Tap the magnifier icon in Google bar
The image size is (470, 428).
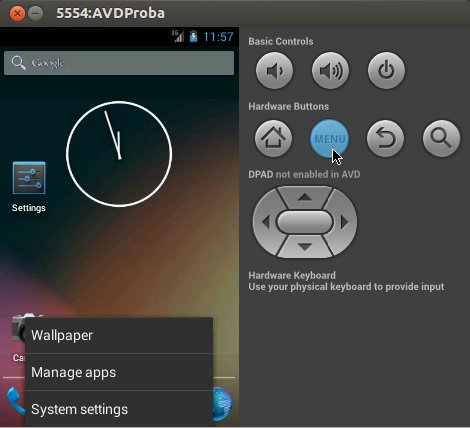coord(18,63)
